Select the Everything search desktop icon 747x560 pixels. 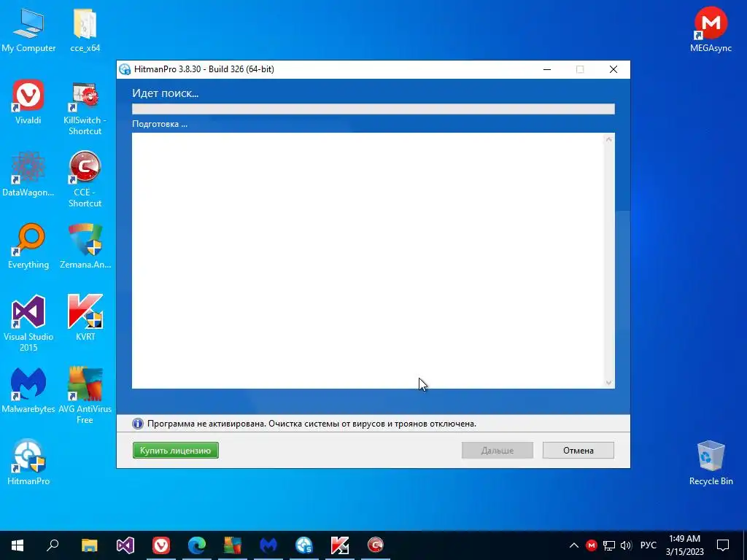click(x=28, y=246)
